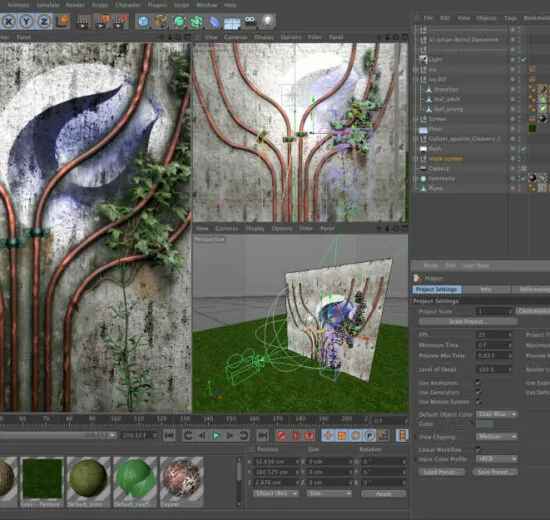Click the Autokeying red icon
This screenshot has width=550, height=520.
click(295, 435)
